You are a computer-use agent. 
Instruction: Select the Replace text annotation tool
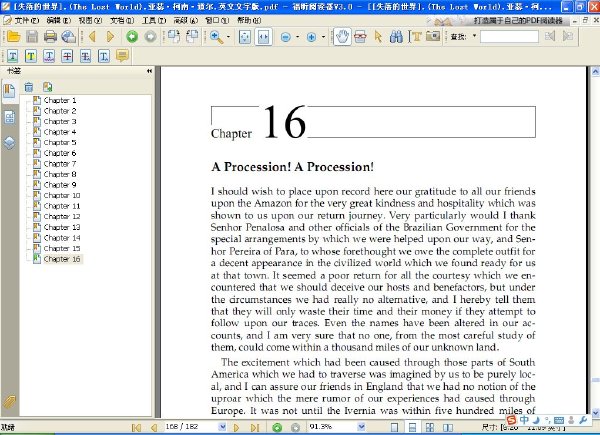(x=86, y=56)
